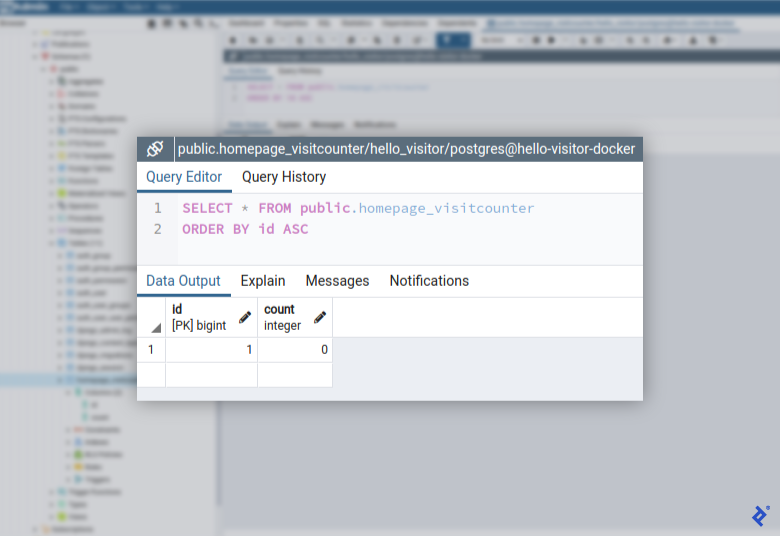Select count cell with value 0
This screenshot has width=780, height=536.
(x=295, y=350)
